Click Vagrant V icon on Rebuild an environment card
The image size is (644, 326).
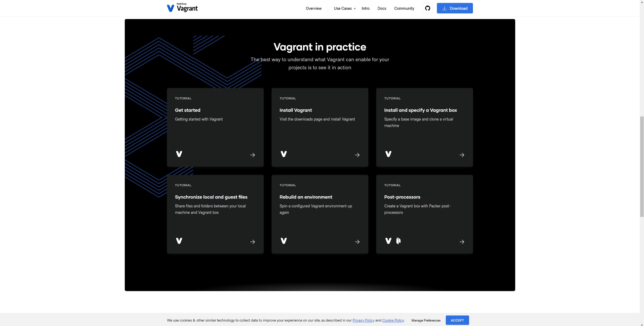point(284,241)
